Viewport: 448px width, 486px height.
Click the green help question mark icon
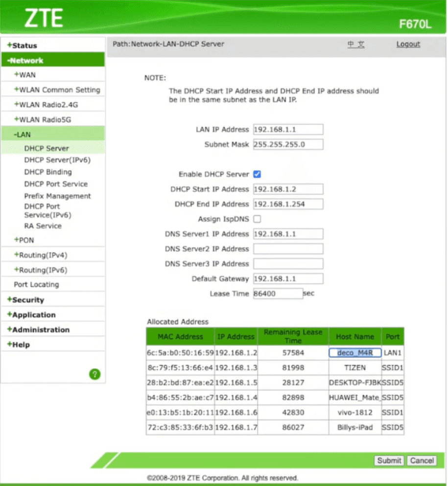point(95,374)
